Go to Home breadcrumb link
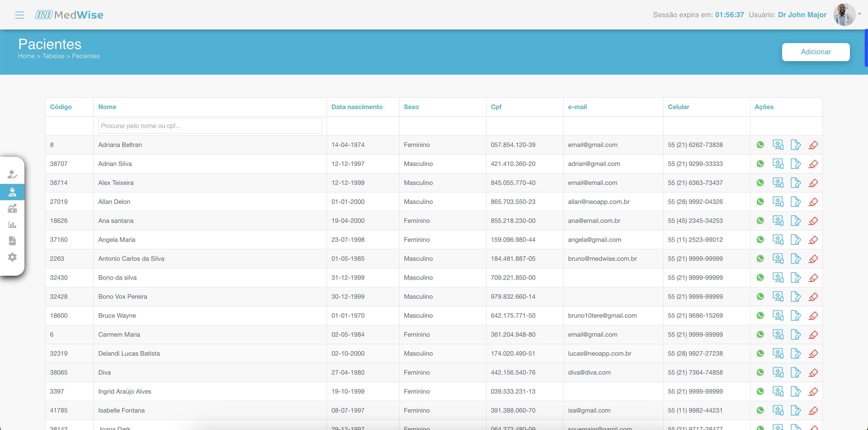The width and height of the screenshot is (868, 430). coord(26,56)
